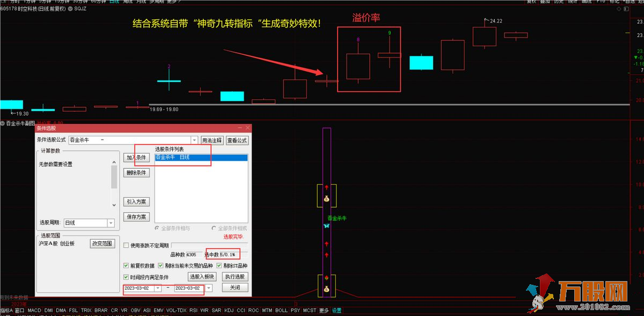Switch to the BOLL indicator tab

pyautogui.click(x=281, y=311)
